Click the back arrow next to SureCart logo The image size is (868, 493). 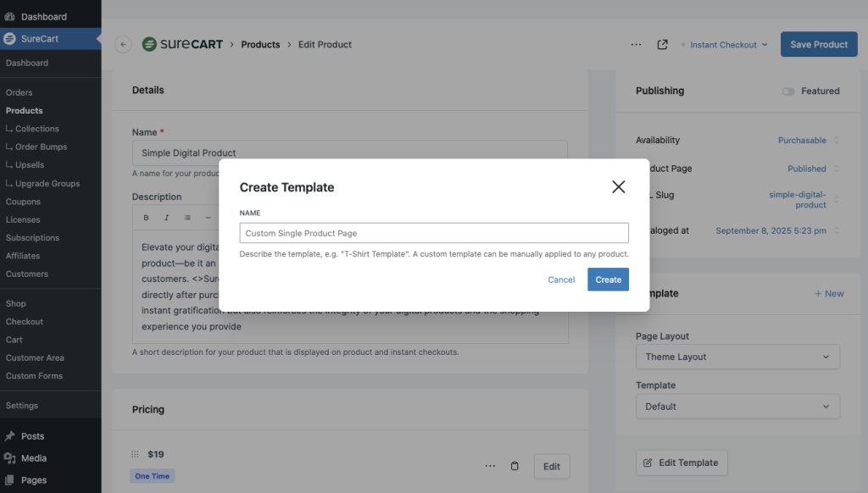(123, 45)
